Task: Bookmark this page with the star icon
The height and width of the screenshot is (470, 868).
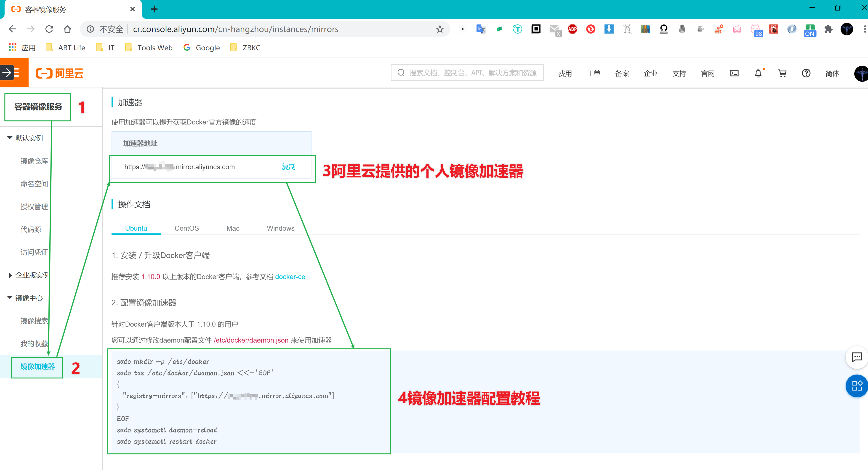Action: [440, 29]
